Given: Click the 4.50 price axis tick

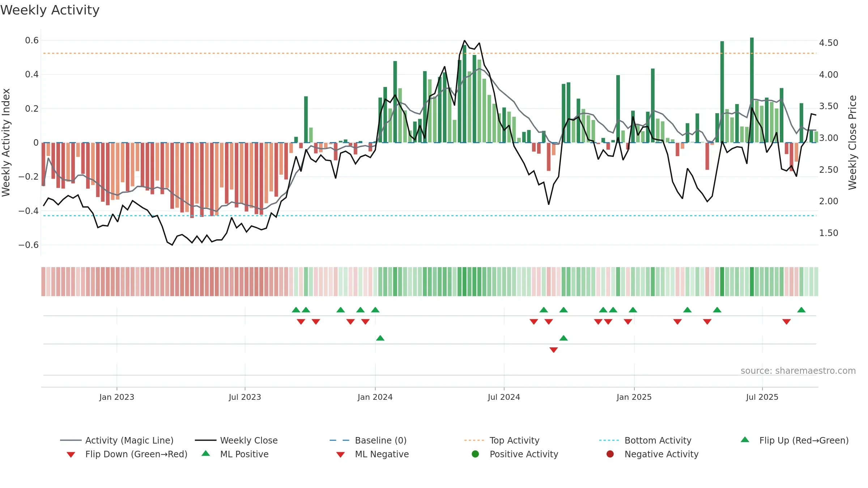Looking at the screenshot, I should pos(829,43).
